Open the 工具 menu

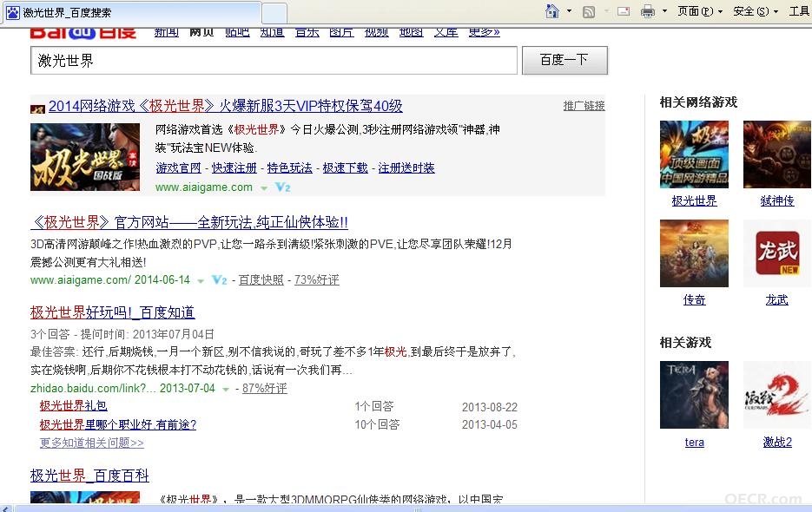pyautogui.click(x=800, y=11)
